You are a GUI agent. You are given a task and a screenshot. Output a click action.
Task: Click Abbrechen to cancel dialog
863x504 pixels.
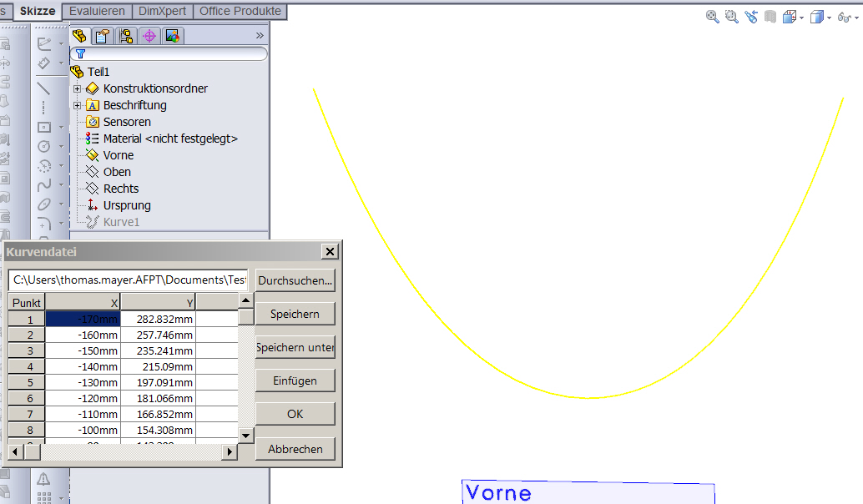click(295, 449)
